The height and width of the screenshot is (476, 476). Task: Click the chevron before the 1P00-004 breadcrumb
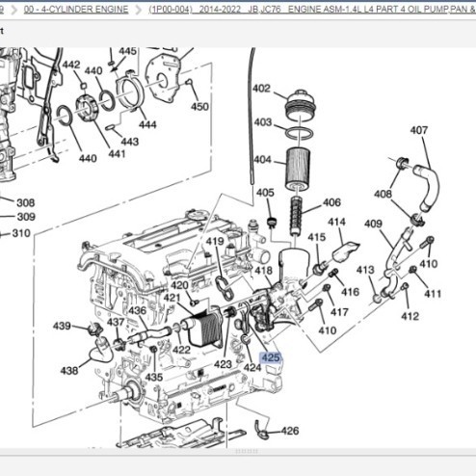pos(138,10)
